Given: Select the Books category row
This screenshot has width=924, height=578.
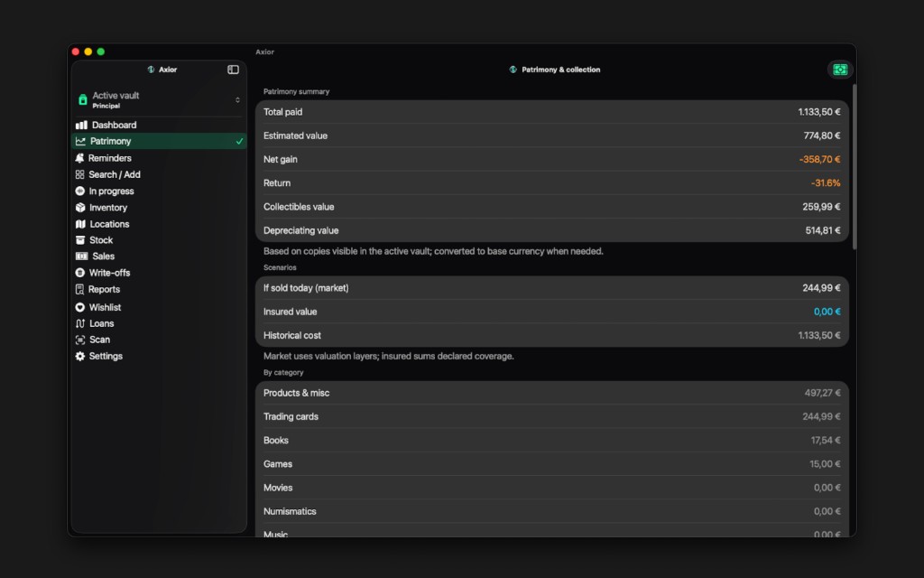Looking at the screenshot, I should (552, 440).
